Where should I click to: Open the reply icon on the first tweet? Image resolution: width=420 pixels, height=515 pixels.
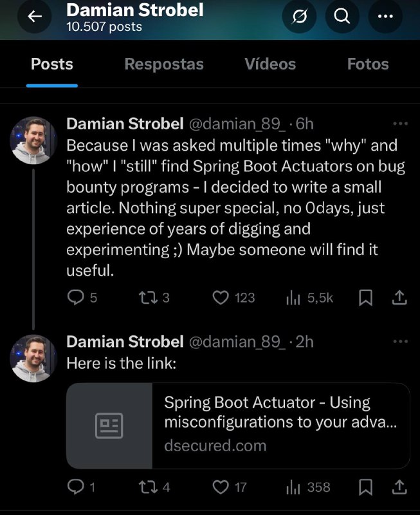pos(77,297)
